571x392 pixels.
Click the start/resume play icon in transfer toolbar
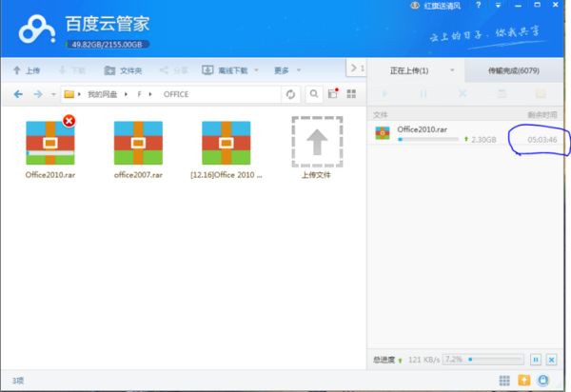tap(384, 94)
